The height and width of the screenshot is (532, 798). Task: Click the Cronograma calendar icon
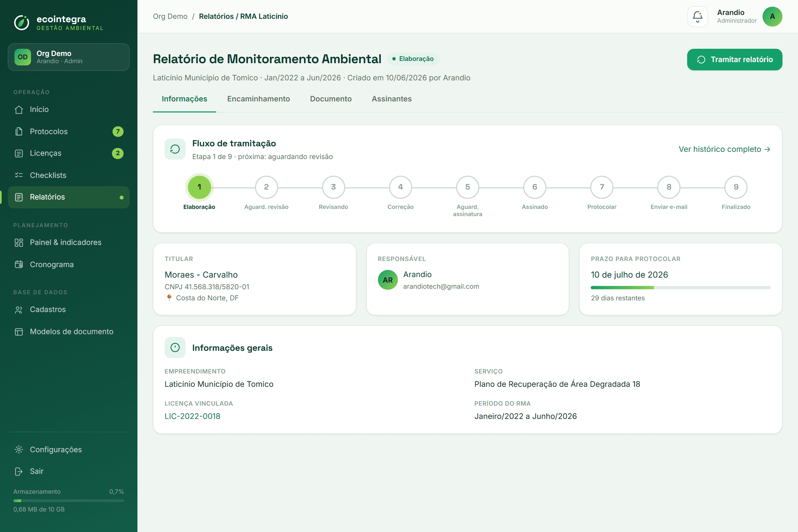pyautogui.click(x=19, y=264)
